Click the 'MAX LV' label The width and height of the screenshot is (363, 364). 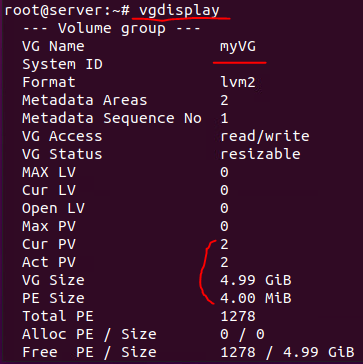click(49, 172)
